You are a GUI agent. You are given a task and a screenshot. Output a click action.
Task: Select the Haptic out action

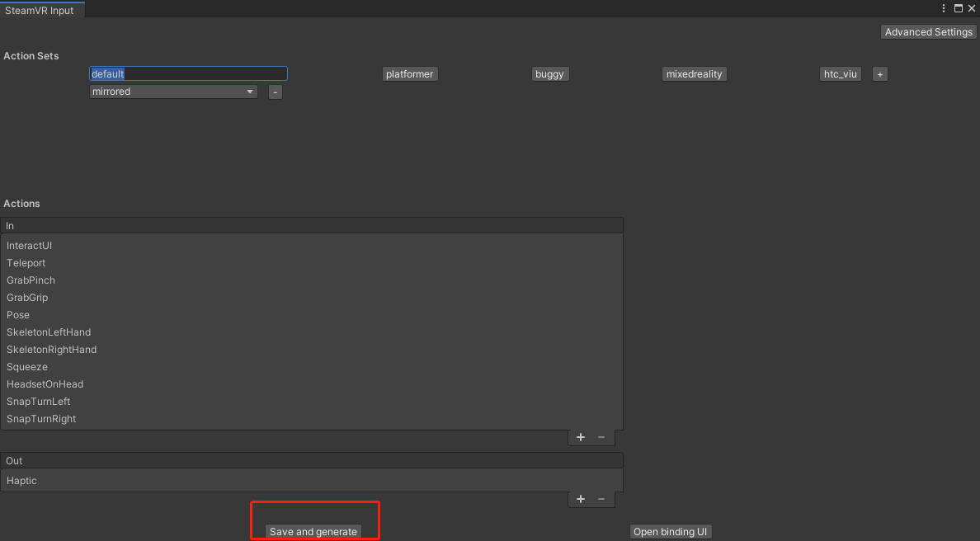pyautogui.click(x=312, y=481)
